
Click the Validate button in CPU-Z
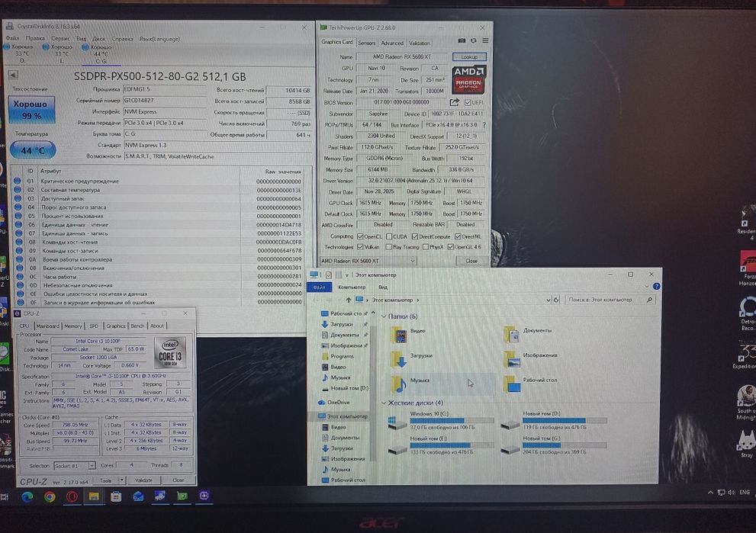(143, 480)
